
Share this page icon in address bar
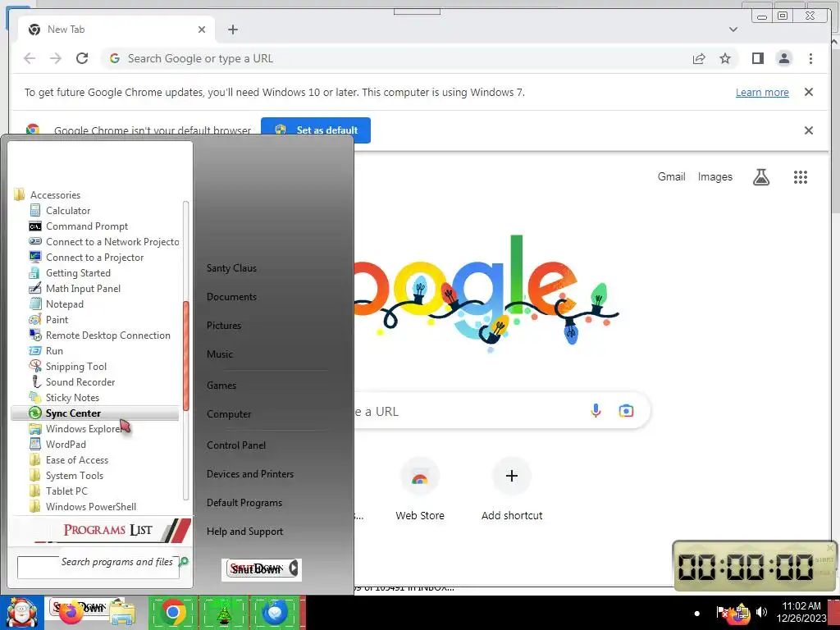[x=699, y=58]
